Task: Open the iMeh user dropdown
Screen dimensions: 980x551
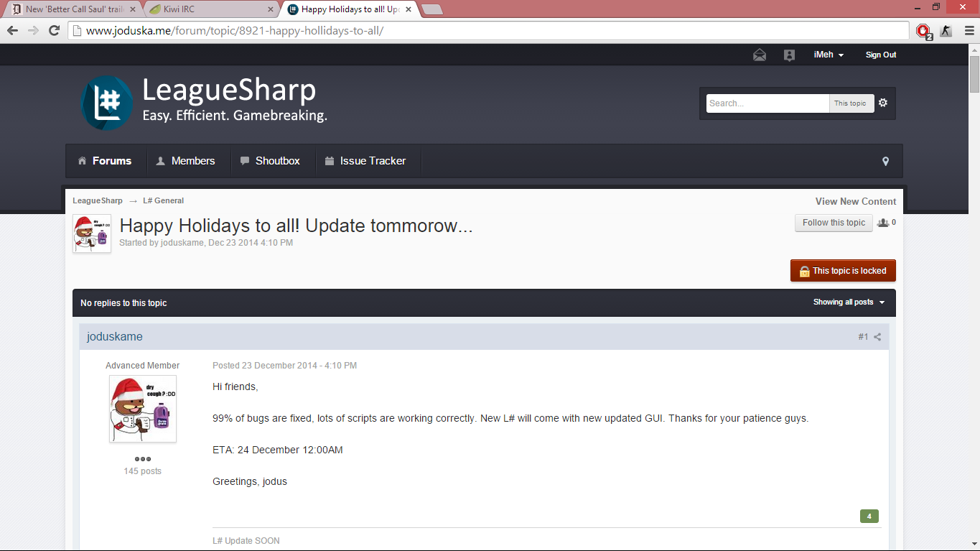Action: [x=829, y=55]
